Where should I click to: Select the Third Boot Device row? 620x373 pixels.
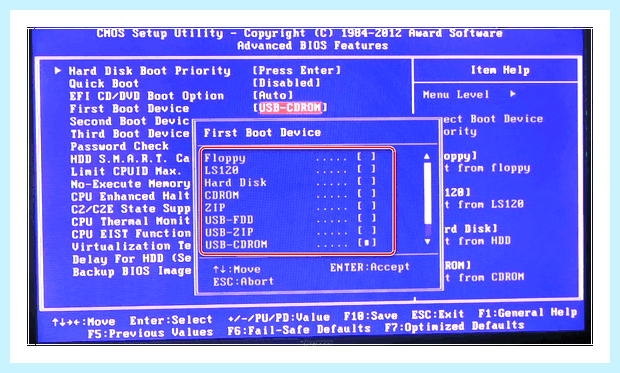130,134
